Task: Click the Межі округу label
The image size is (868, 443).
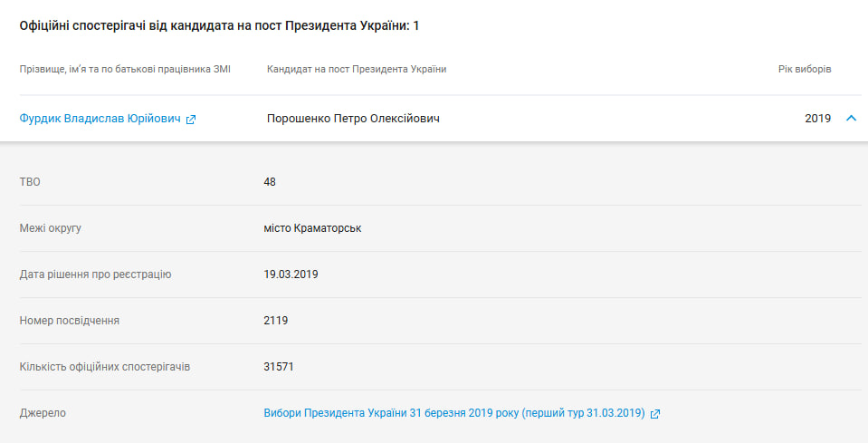Action: point(51,228)
